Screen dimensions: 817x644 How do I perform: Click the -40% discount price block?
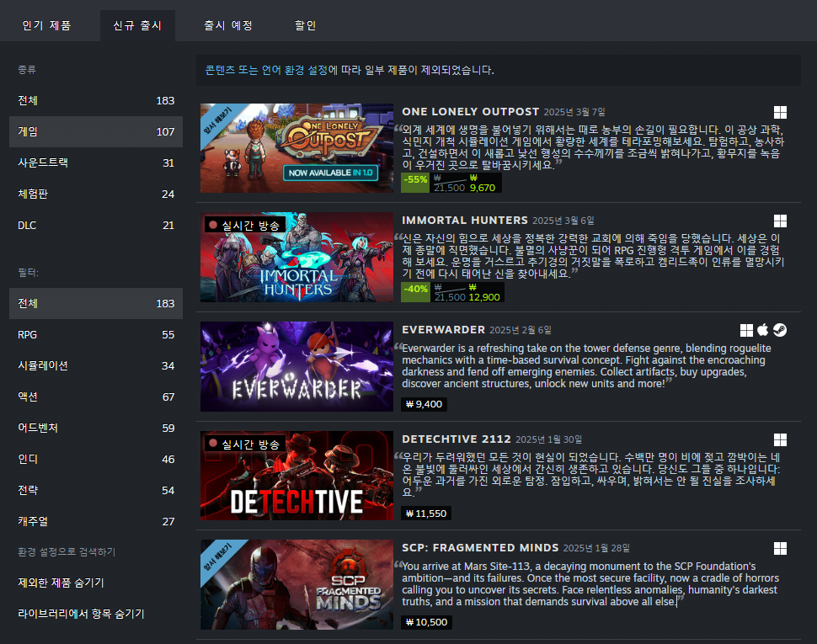pos(452,292)
